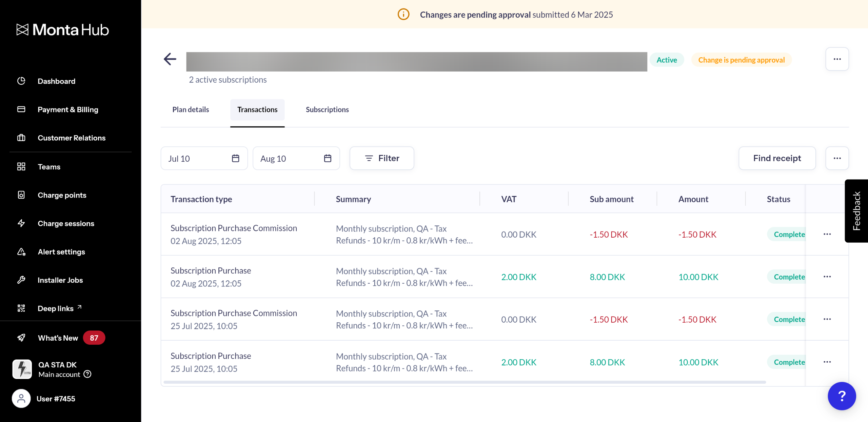Click the Find receipt button

tap(777, 158)
